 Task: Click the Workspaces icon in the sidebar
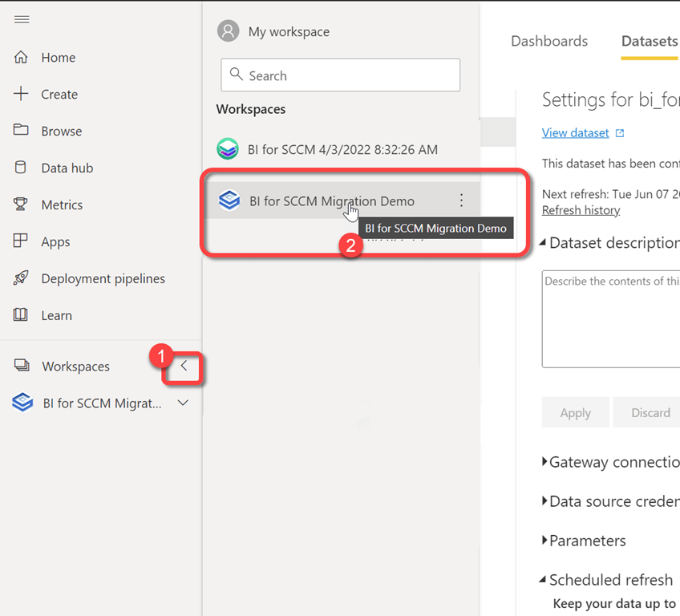tap(22, 365)
